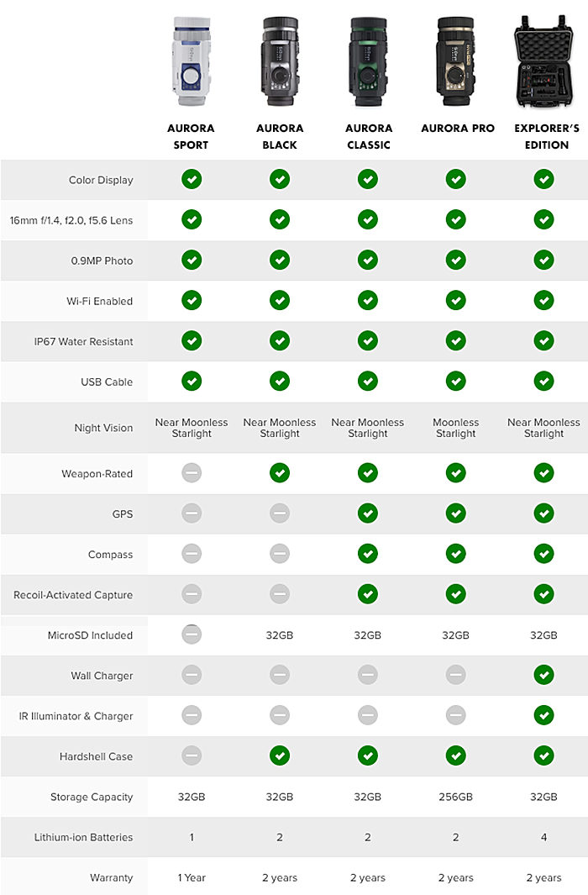Click Aurora Pro Recoil-Activated Capture checkmark
This screenshot has width=588, height=895.
tap(455, 594)
